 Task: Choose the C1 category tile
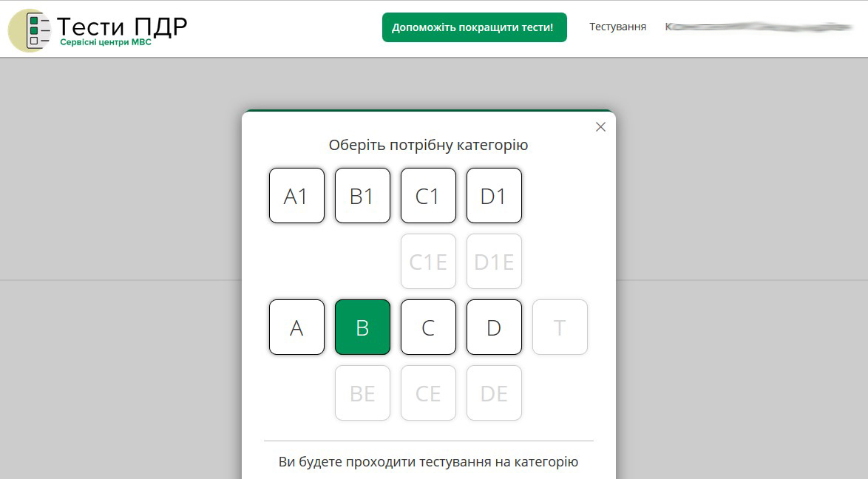pyautogui.click(x=428, y=196)
